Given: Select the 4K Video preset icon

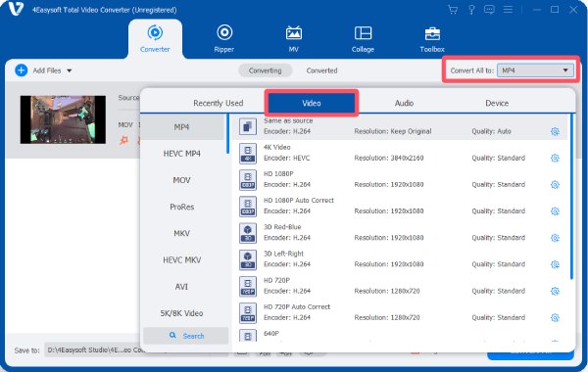Looking at the screenshot, I should [248, 154].
